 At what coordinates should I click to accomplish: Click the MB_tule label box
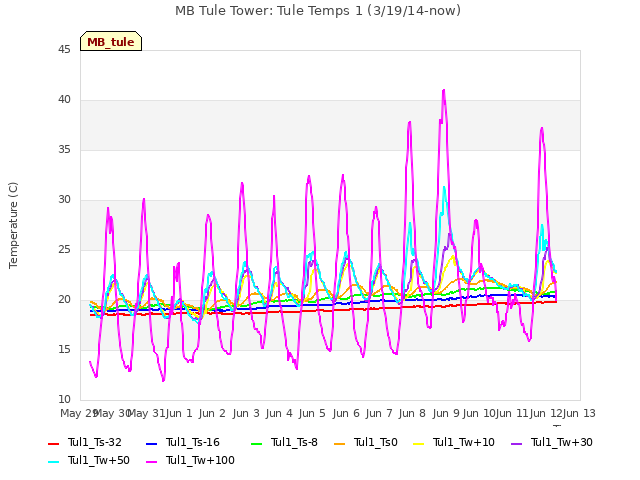point(111,41)
